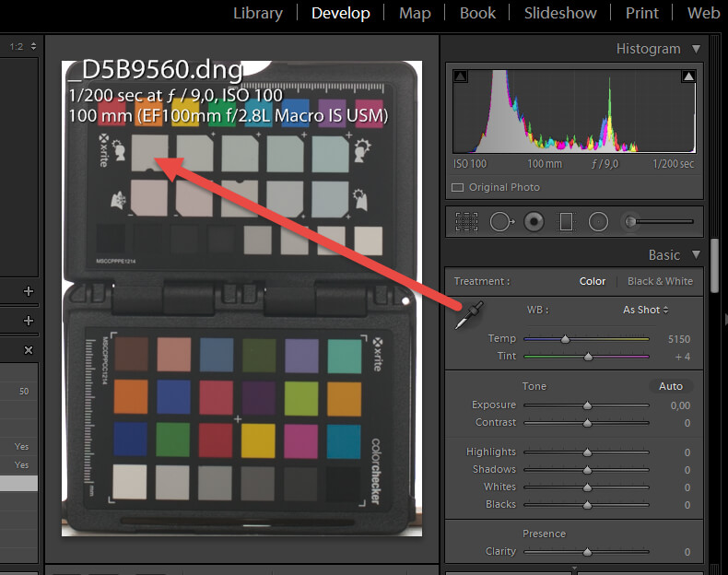The height and width of the screenshot is (575, 728).
Task: Select the Spot Removal tool
Action: [x=502, y=222]
